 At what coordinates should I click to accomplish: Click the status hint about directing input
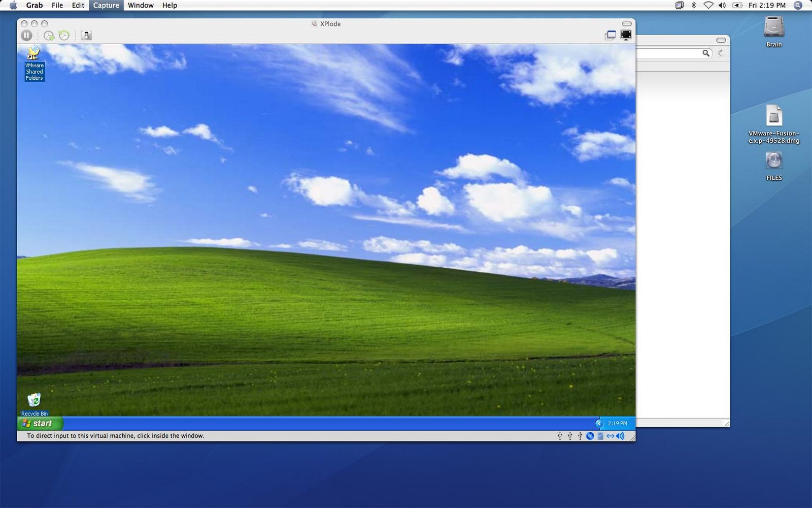pos(116,436)
